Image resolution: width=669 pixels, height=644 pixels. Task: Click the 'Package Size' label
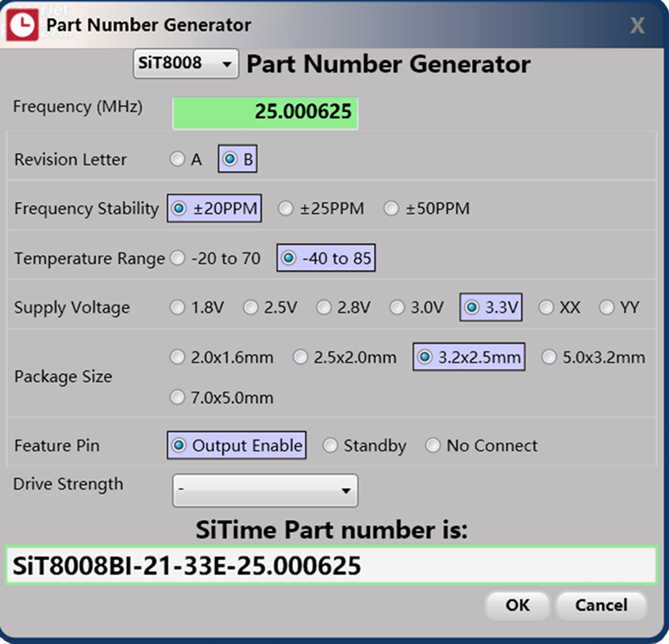point(63,377)
